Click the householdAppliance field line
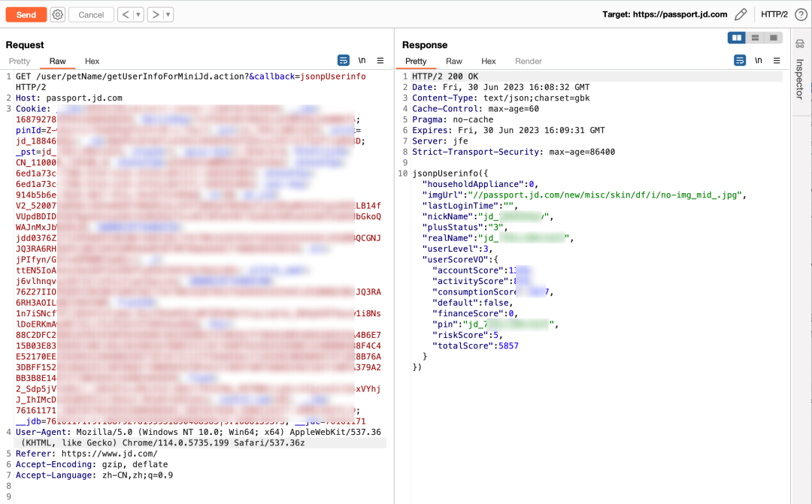812x504 pixels. pos(480,184)
